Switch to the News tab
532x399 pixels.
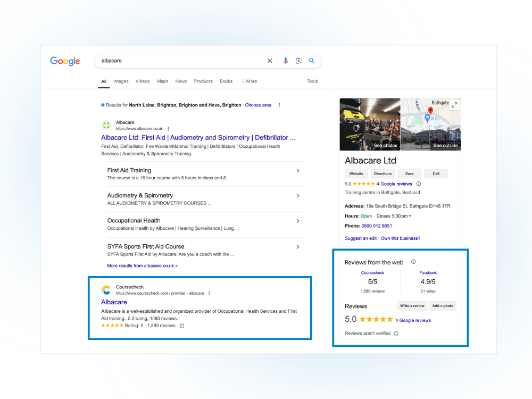click(x=181, y=81)
